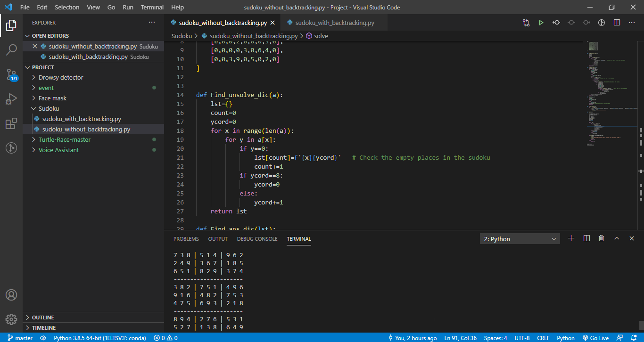Expand the Voice Assistant folder
This screenshot has width=644, height=342.
pyautogui.click(x=93, y=150)
